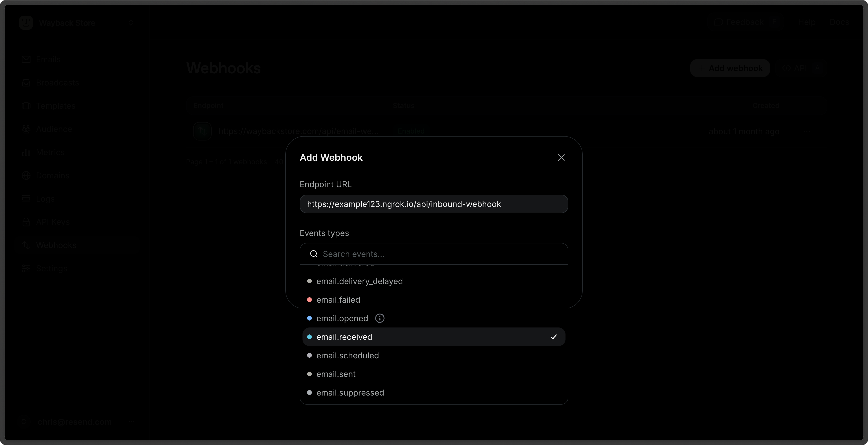Click inside the Endpoint URL field
868x445 pixels.
tap(434, 204)
